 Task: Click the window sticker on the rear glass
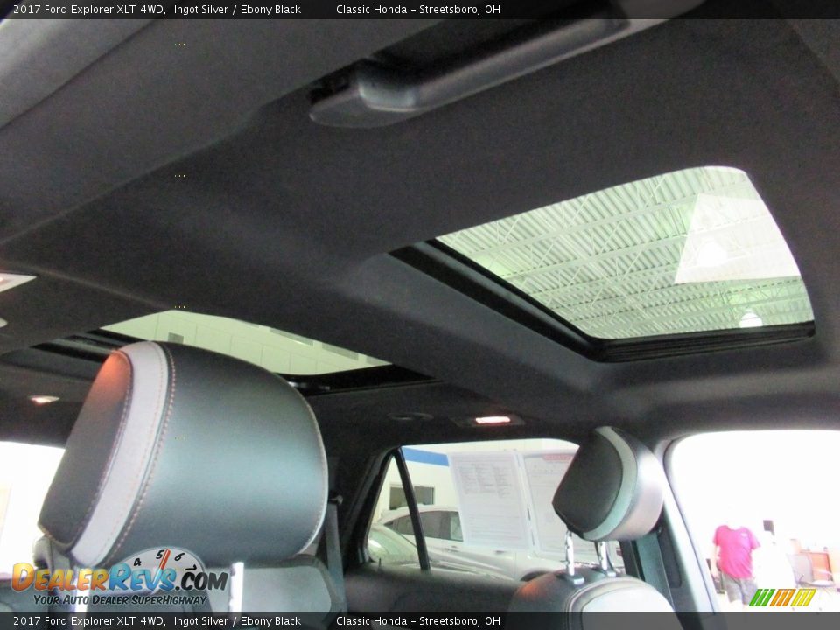tap(490, 499)
